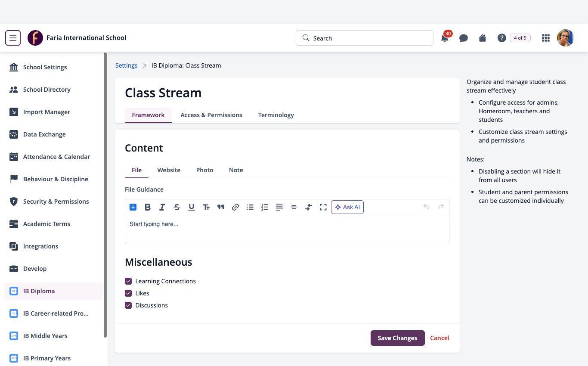Image resolution: width=588 pixels, height=366 pixels.
Task: Insert a numbered list
Action: pos(265,207)
